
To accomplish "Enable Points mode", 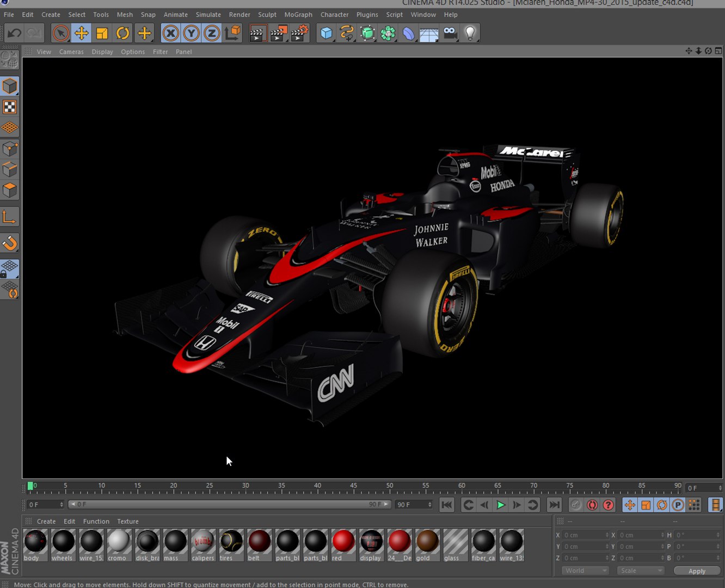I will pos(10,148).
